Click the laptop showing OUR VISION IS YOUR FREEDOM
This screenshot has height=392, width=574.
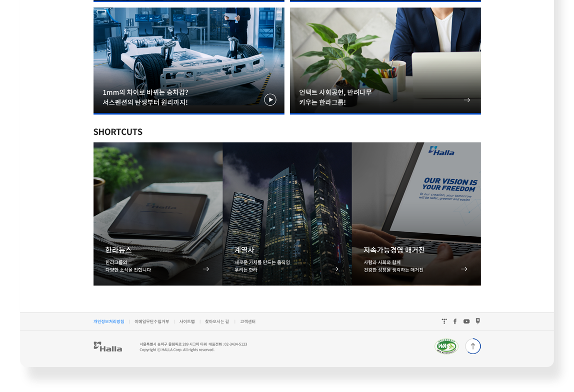pyautogui.click(x=416, y=214)
